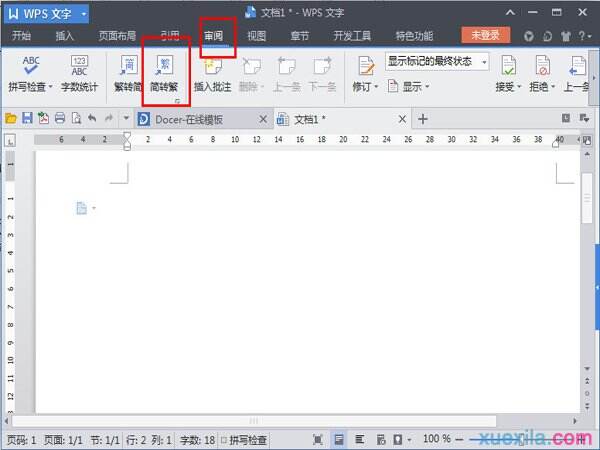Insert a comment with 插入批注
Screen dimensions: 600x450
coord(212,75)
